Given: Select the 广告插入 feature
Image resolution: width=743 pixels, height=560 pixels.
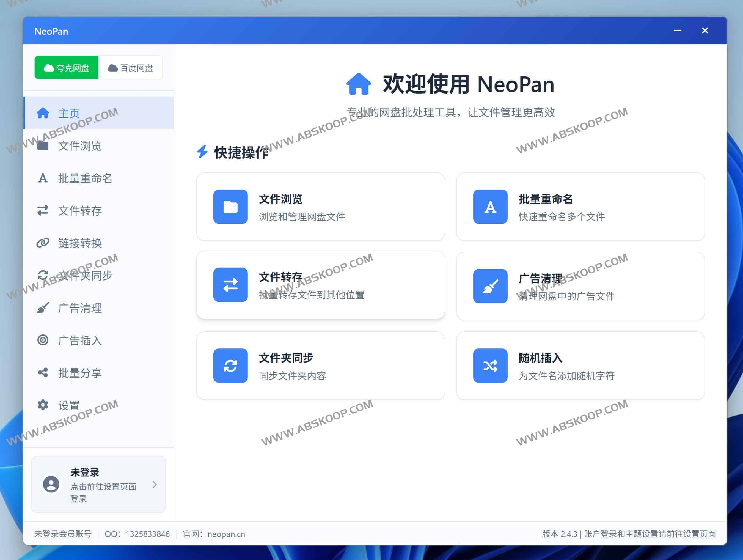Looking at the screenshot, I should [80, 340].
